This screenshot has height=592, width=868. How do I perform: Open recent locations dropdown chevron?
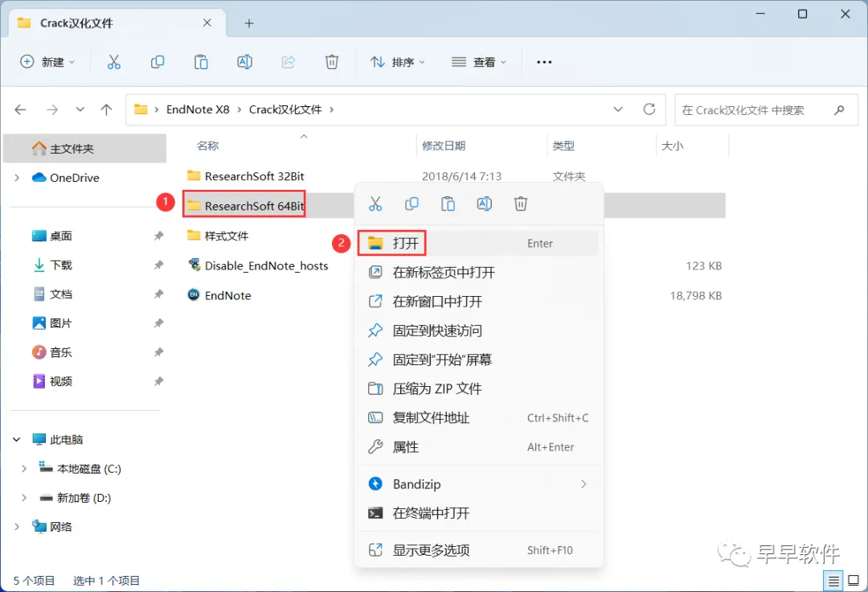[x=80, y=109]
